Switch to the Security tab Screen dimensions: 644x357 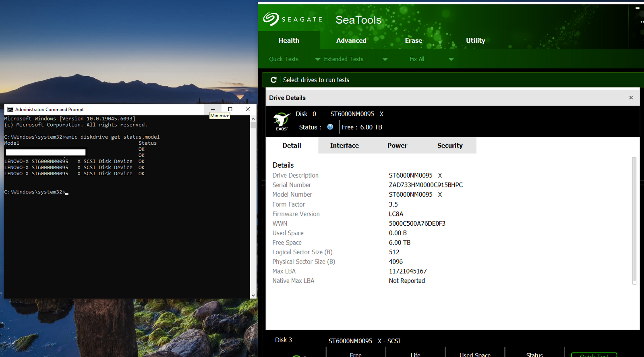(x=450, y=145)
